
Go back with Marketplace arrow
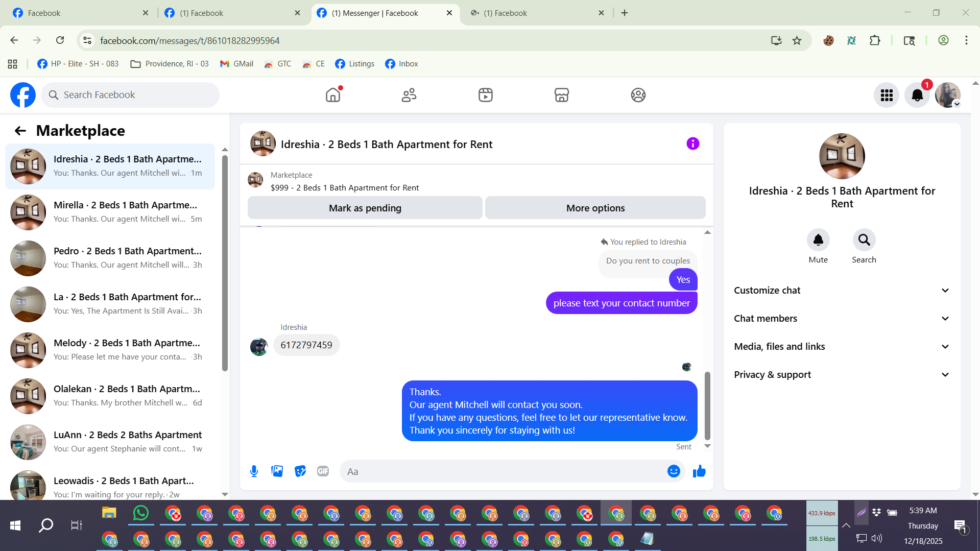20,131
